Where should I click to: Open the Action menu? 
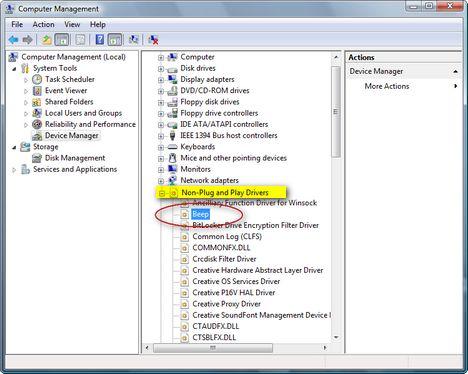click(x=43, y=25)
